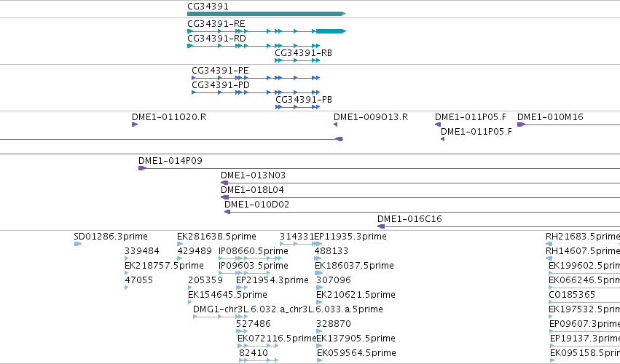Click the 527486 EST label
The height and width of the screenshot is (364, 620).
pyautogui.click(x=254, y=325)
